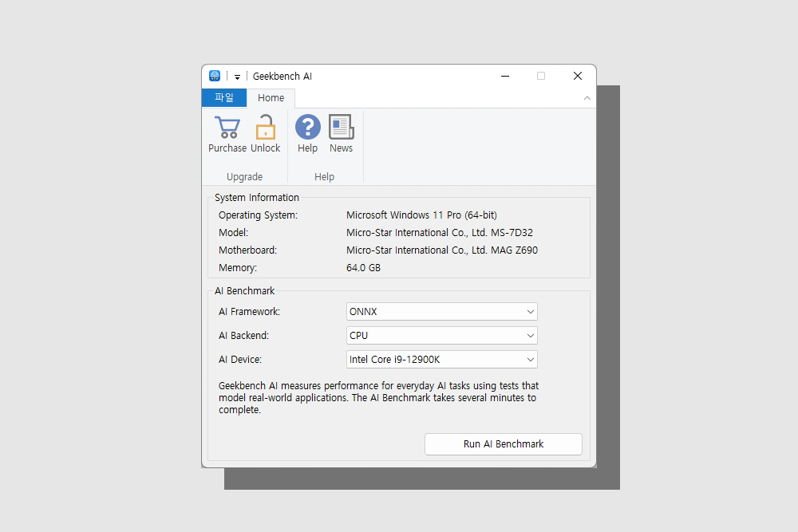
Task: Click the AI Benchmark group title
Action: pos(244,291)
